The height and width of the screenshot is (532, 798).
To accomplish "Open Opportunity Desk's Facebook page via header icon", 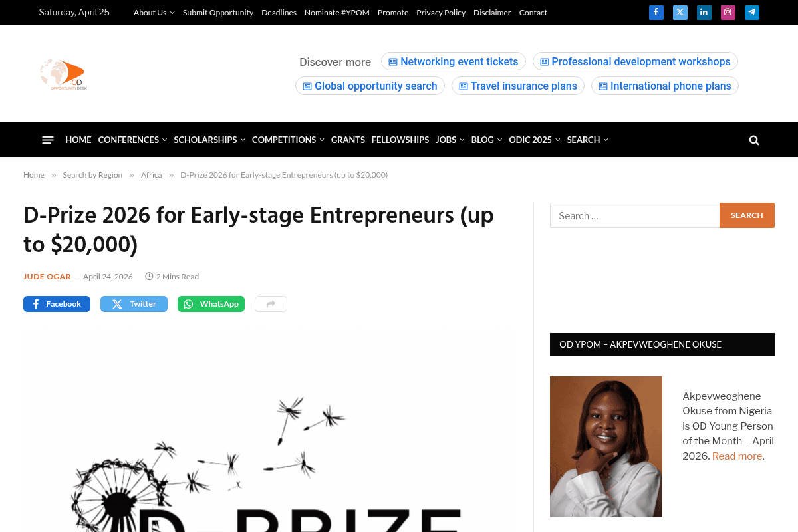I will click(656, 12).
